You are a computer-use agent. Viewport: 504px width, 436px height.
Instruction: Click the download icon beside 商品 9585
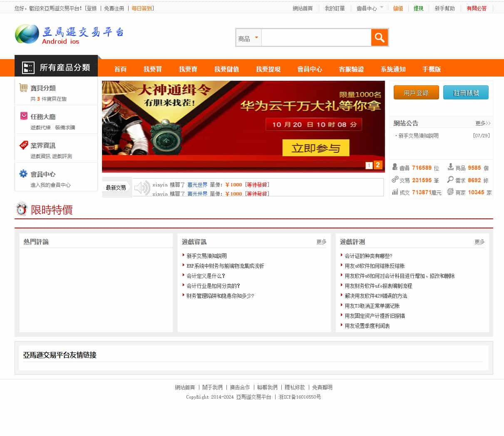tap(450, 167)
